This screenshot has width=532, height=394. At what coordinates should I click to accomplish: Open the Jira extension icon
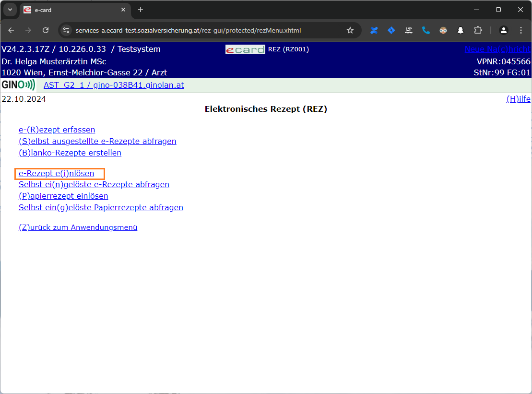[x=391, y=30]
